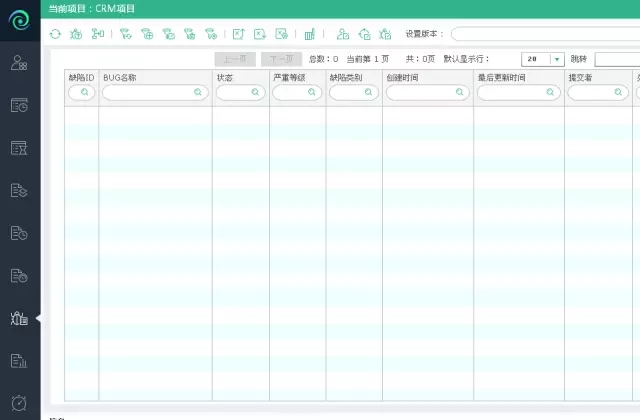The height and width of the screenshot is (420, 640).
Task: Click the view filter funnel-eye icon
Action: coord(211,34)
